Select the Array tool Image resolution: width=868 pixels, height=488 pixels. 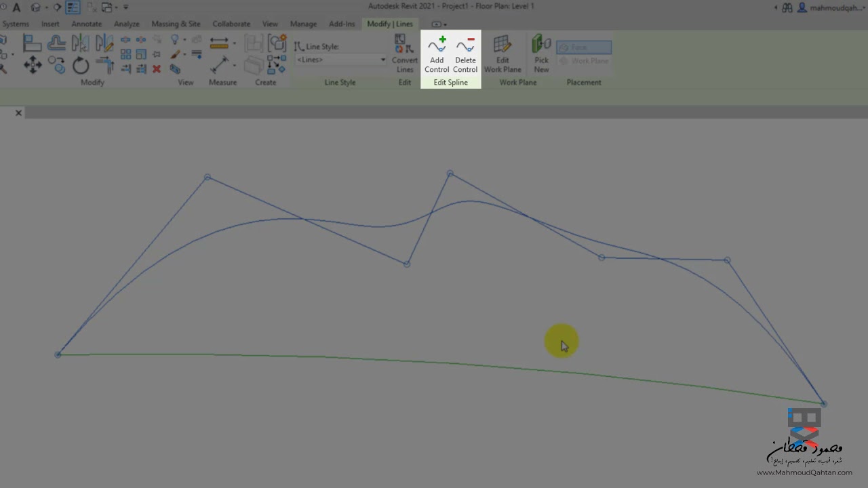pos(125,54)
